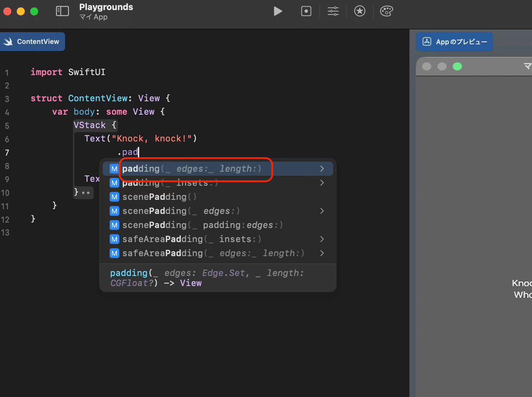Screen dimensions: 532x397
Task: Click the green button of preview window
Action: coord(457,66)
